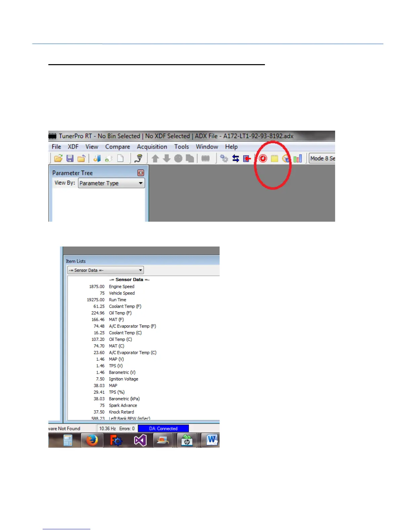Toggle data connection with blue arrows icon
The height and width of the screenshot is (532, 411).
pyautogui.click(x=236, y=159)
